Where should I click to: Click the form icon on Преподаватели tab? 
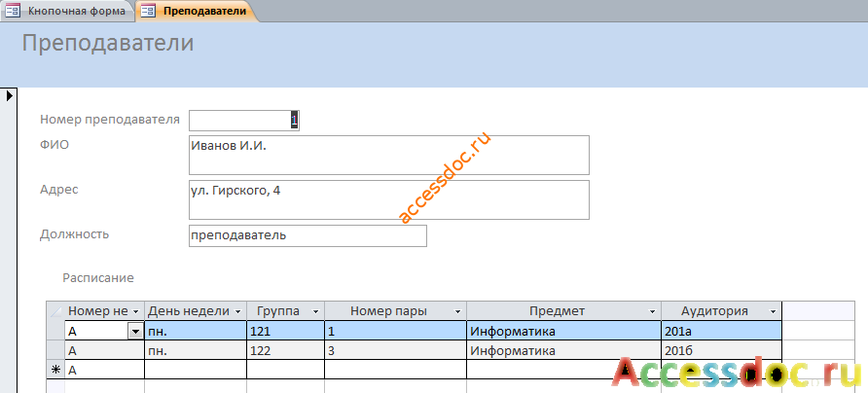click(x=148, y=11)
